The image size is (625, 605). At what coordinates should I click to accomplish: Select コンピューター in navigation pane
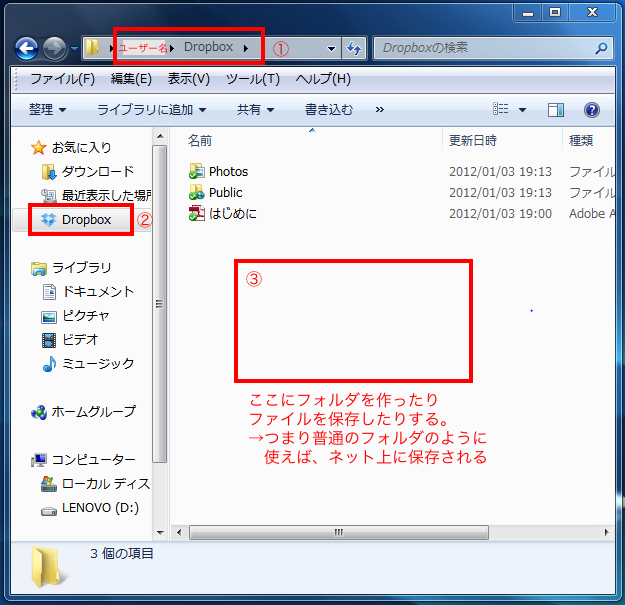(94, 460)
